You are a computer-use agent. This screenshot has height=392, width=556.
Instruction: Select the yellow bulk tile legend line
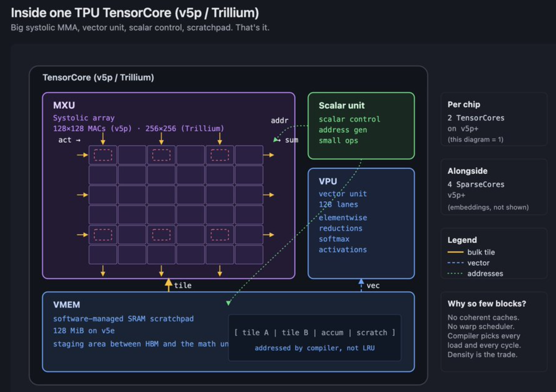coord(455,252)
